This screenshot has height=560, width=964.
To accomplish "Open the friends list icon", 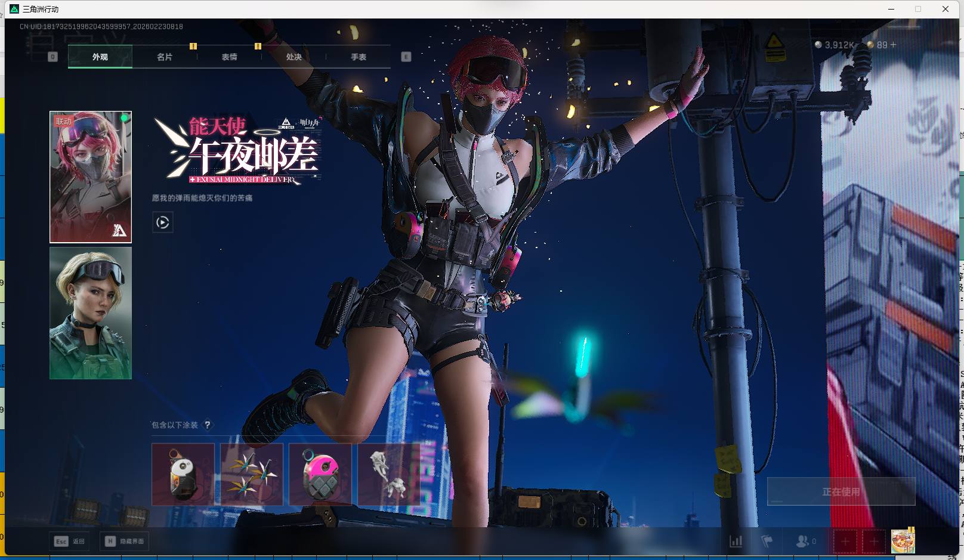I will (x=803, y=542).
